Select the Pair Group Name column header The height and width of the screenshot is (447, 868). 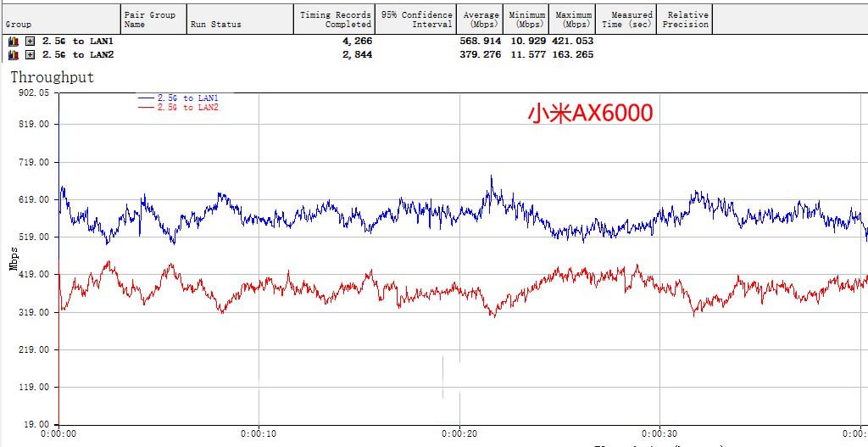(x=154, y=20)
